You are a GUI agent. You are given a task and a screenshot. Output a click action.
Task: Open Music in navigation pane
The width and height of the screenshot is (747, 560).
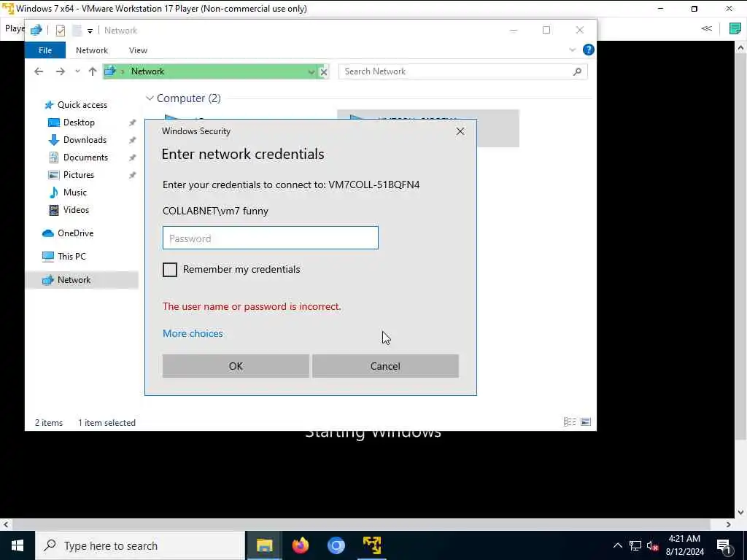coord(75,192)
